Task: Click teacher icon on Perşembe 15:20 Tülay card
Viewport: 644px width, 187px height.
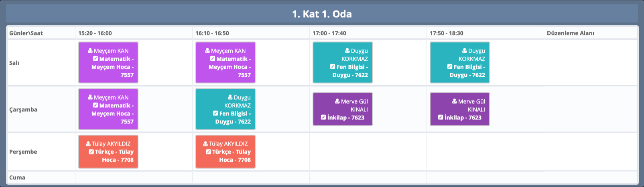Action: pos(88,144)
